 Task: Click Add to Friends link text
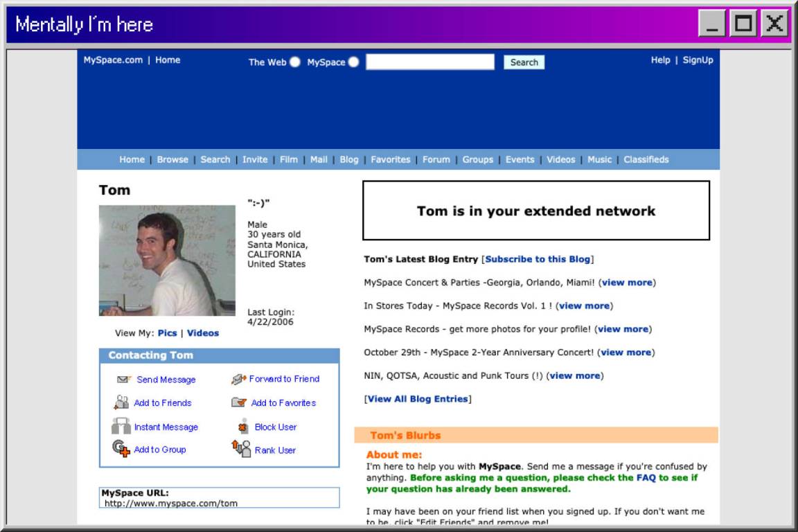pyautogui.click(x=162, y=402)
